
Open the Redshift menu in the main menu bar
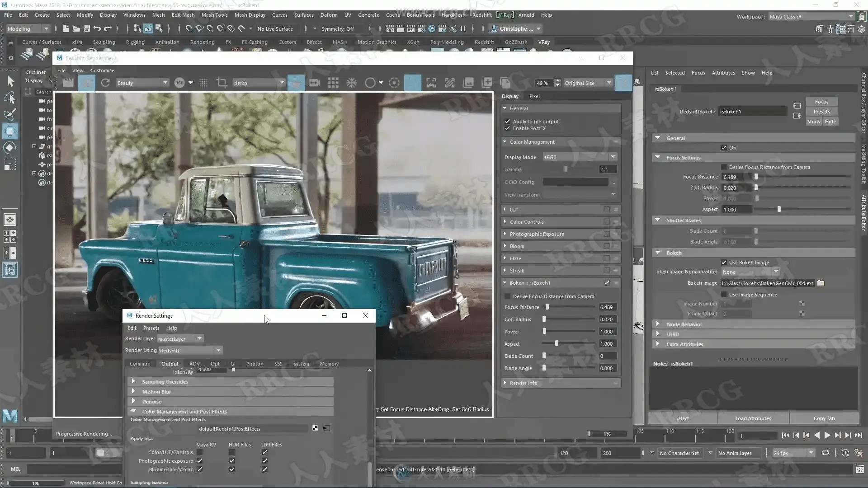tap(481, 15)
